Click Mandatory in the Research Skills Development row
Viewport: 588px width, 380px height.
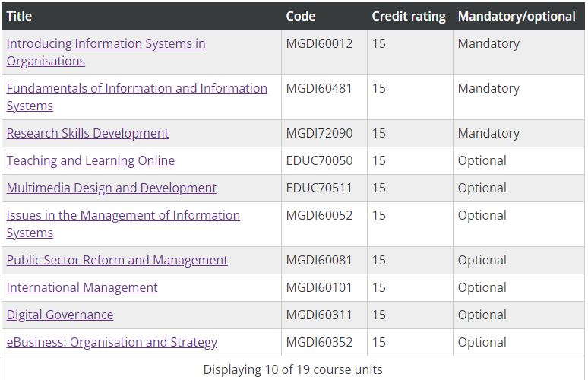point(488,133)
